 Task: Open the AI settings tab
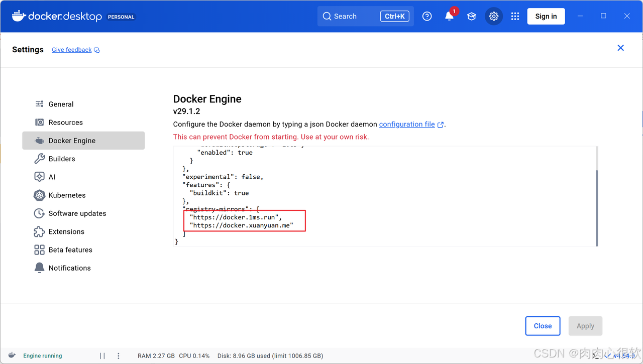[x=83, y=177]
